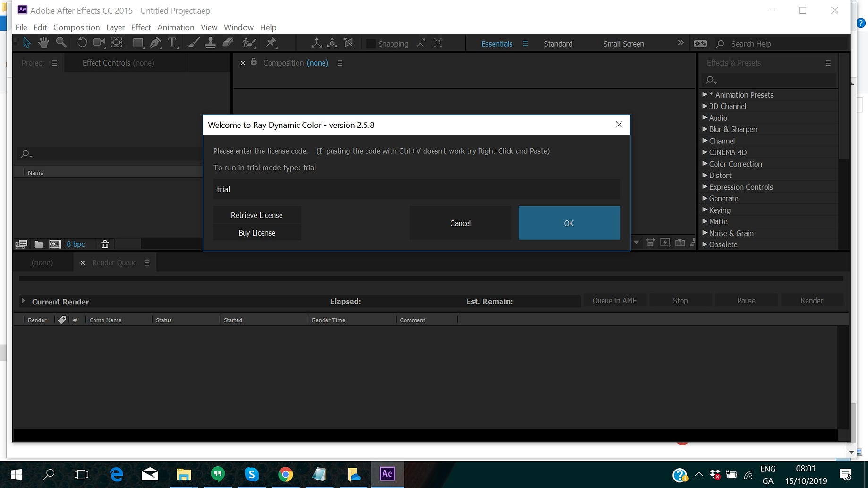Open the Project panel menu icon
868x488 pixels.
[55, 63]
